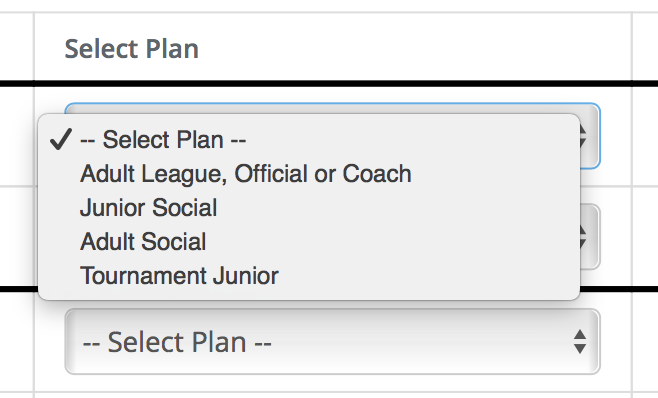658x398 pixels.
Task: Click the empty header cell right of Select Plan
Action: (645, 47)
